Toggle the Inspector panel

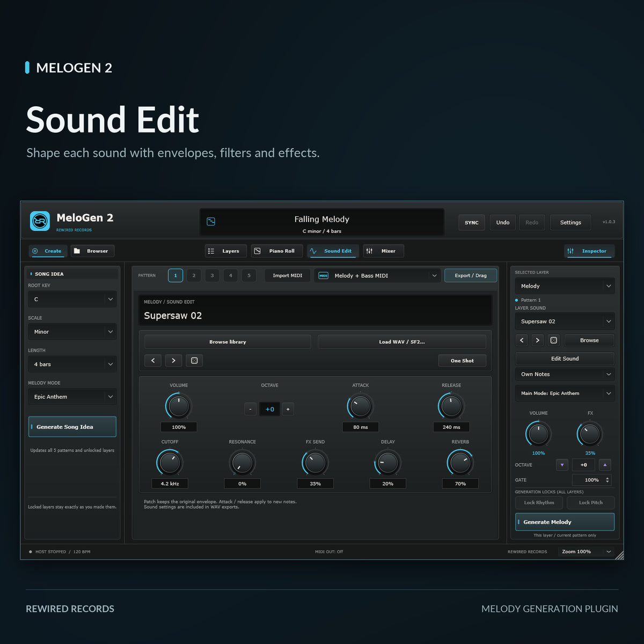tap(589, 251)
